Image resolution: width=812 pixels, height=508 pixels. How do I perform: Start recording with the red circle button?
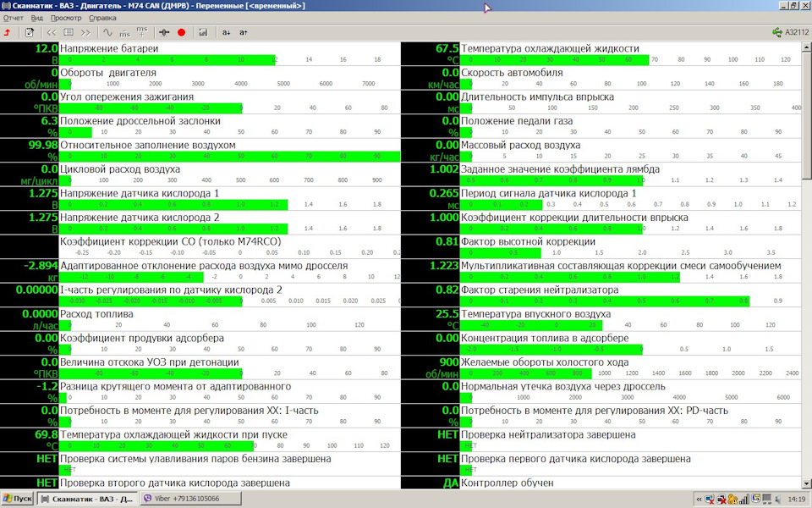[x=181, y=32]
